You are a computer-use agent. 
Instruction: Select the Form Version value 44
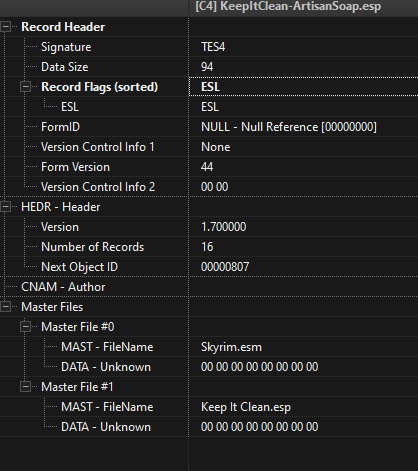[207, 167]
